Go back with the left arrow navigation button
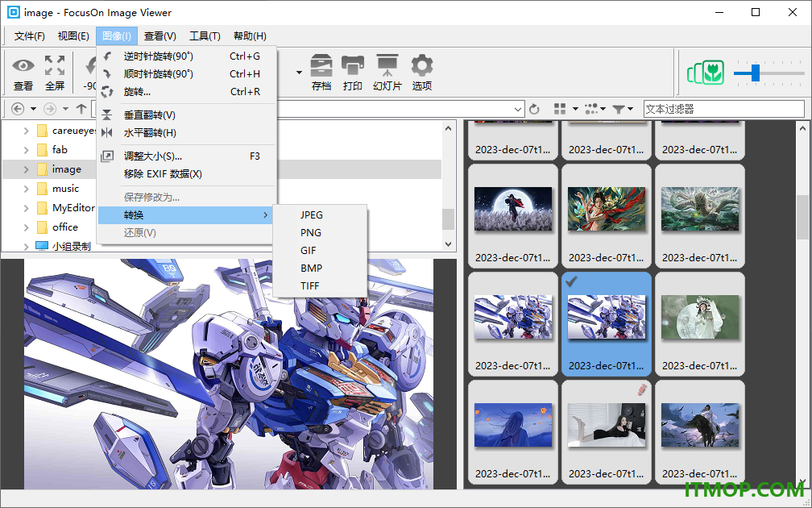Image resolution: width=812 pixels, height=508 pixels. coord(18,109)
